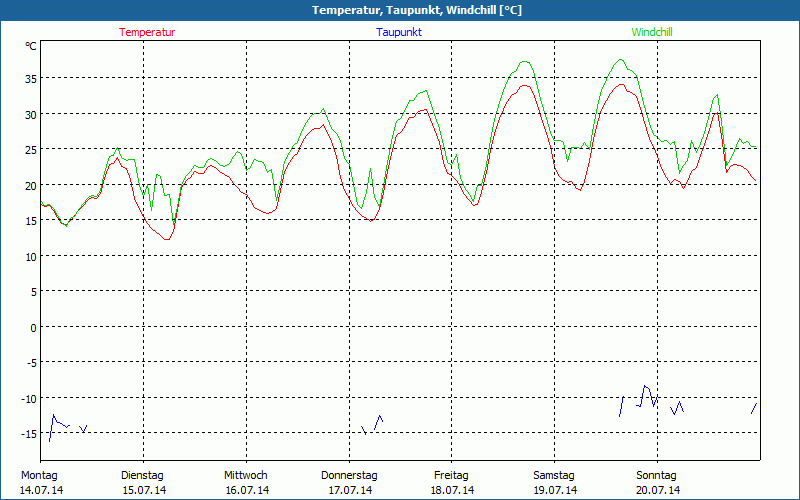800x500 pixels.
Task: Click the 20 y-axis value
Action: (x=31, y=185)
